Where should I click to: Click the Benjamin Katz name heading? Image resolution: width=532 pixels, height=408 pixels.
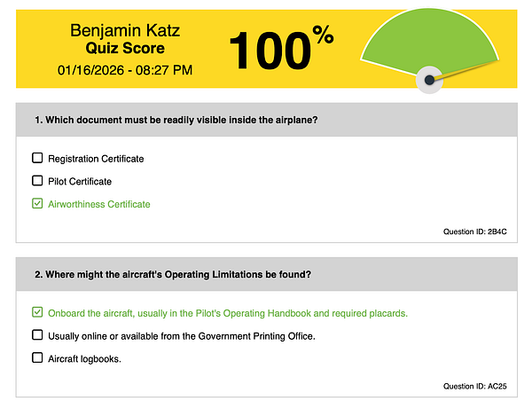(x=125, y=30)
